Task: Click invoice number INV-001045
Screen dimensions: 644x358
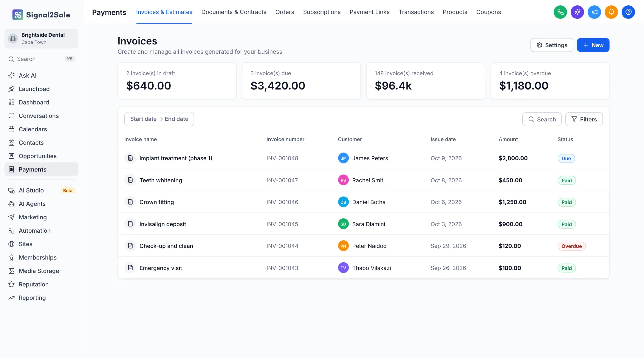Action: (282, 224)
